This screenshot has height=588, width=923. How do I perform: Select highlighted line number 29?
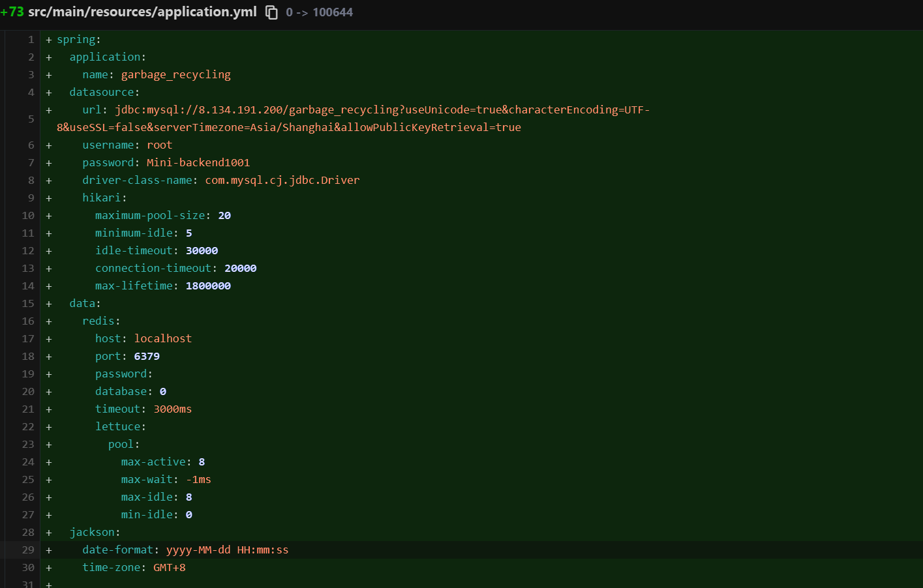(x=28, y=550)
